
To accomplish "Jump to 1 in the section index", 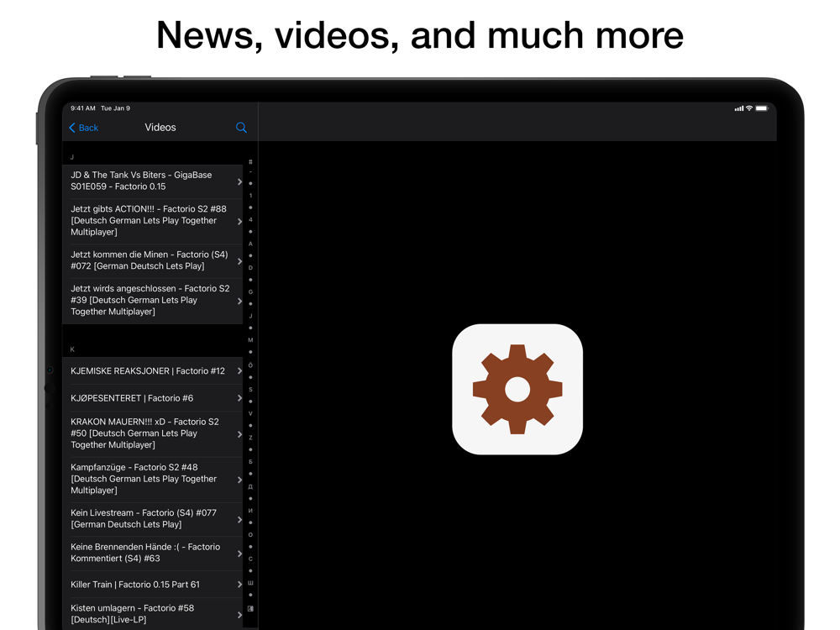I will (250, 196).
